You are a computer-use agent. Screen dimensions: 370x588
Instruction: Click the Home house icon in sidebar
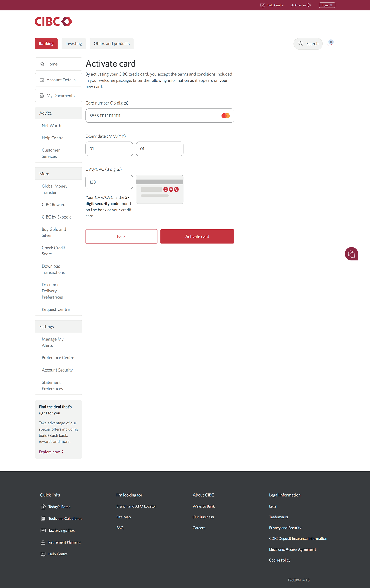point(42,64)
